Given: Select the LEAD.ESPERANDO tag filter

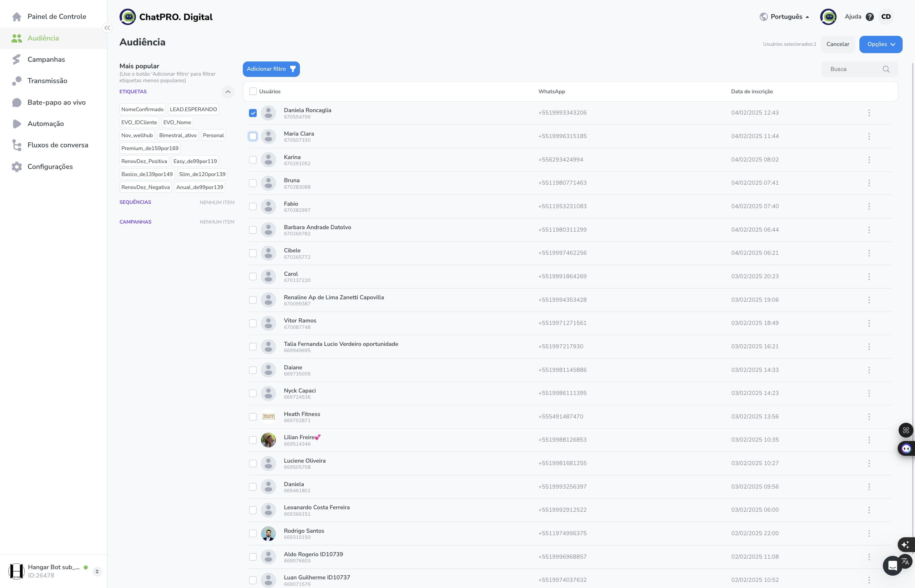Looking at the screenshot, I should point(193,110).
